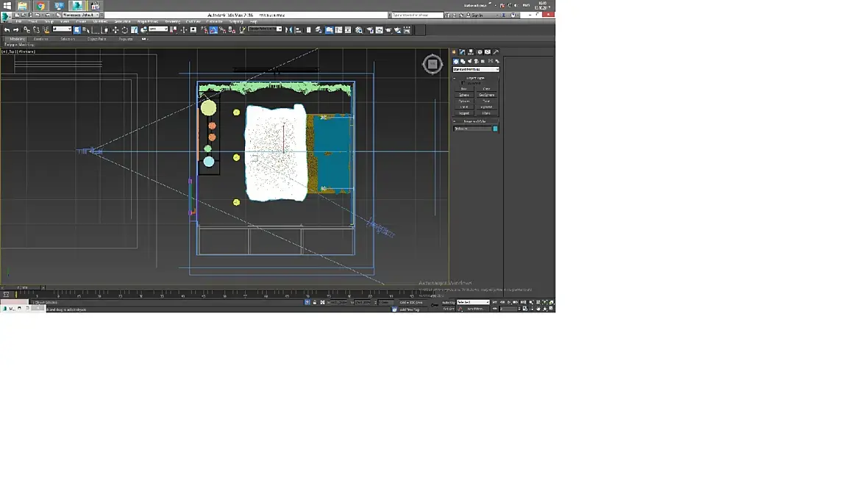This screenshot has height=488, width=868.
Task: Open the Rendering menu
Action: pyautogui.click(x=173, y=21)
